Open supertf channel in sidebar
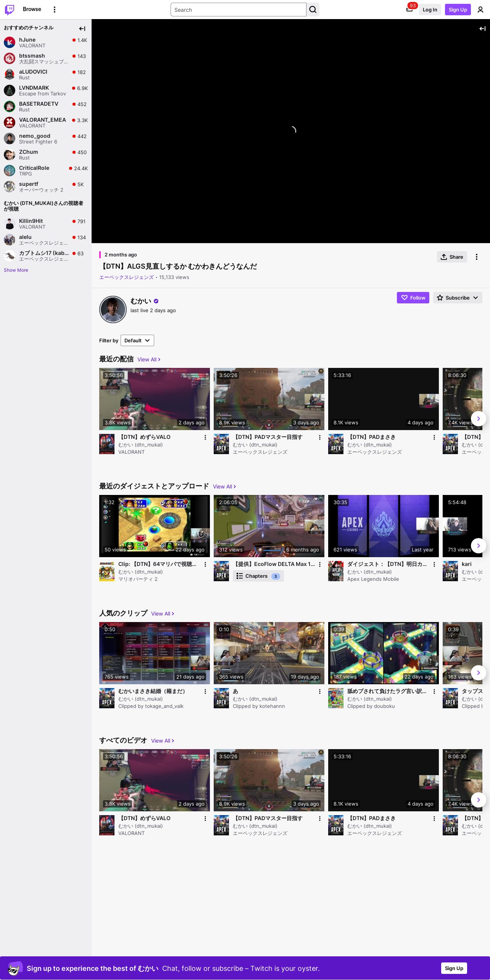The height and width of the screenshot is (980, 490). coord(46,187)
